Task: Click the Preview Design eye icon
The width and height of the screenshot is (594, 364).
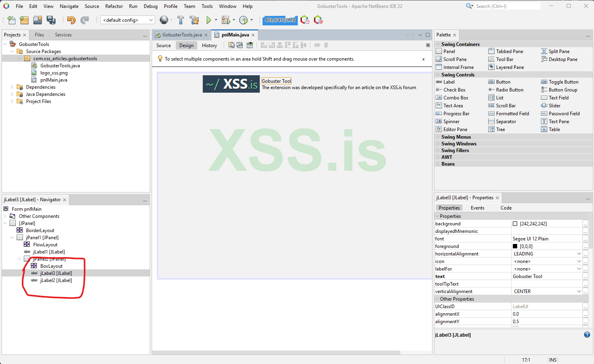Action: 249,45
